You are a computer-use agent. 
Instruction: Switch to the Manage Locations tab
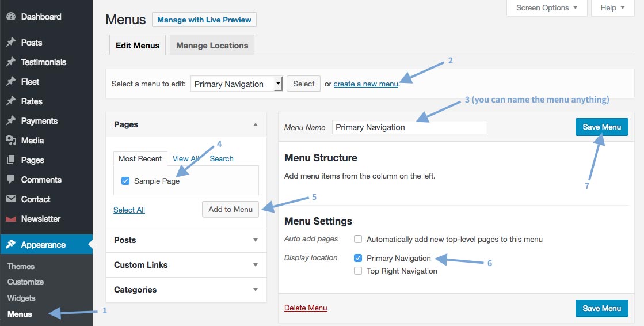212,46
